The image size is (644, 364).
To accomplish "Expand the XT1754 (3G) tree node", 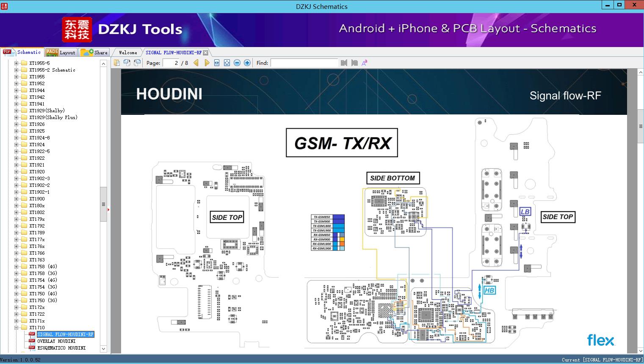I will (x=17, y=287).
